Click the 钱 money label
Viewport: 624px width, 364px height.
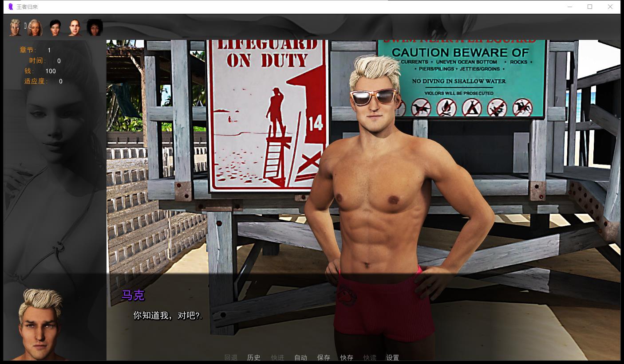[29, 71]
